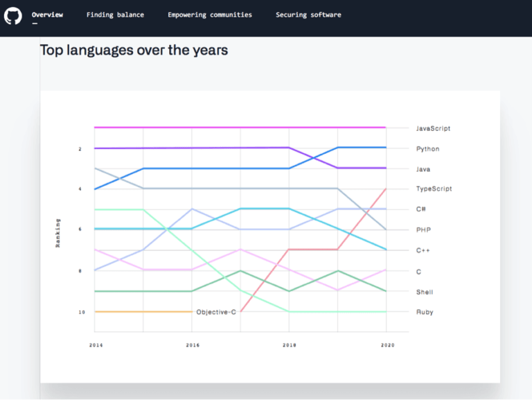Select the 2016 x-axis year marker

pos(193,345)
